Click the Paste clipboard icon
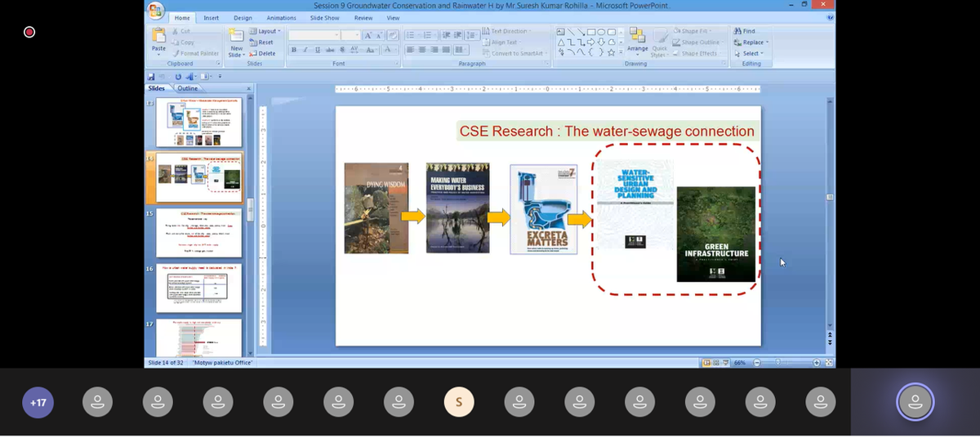The height and width of the screenshot is (438, 980). [x=158, y=35]
